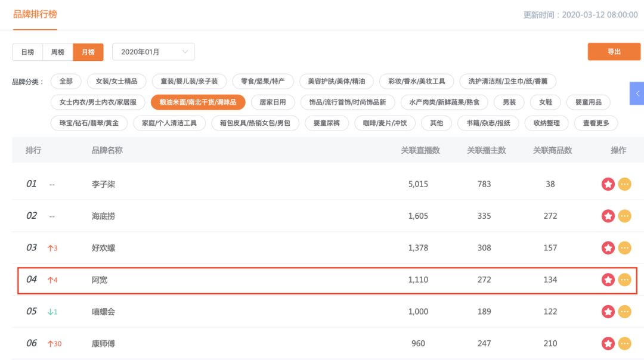Switch to the 周榜 weekly ranking
644x360 pixels.
(57, 52)
